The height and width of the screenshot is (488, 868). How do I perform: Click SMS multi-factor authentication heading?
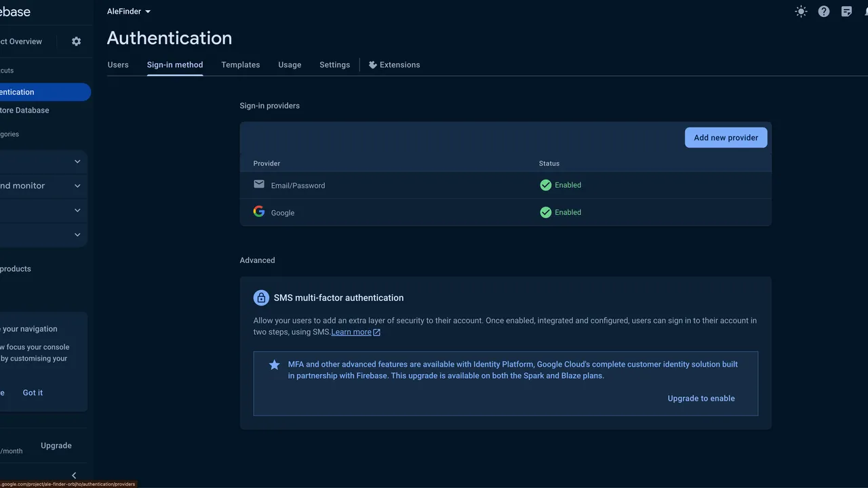pos(338,298)
